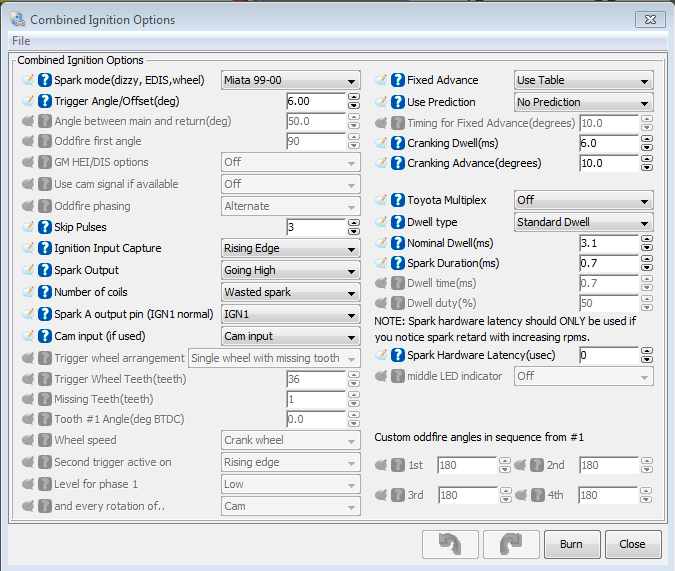The image size is (675, 571).
Task: Click the help icon for Fixed Advance
Action: pos(397,80)
